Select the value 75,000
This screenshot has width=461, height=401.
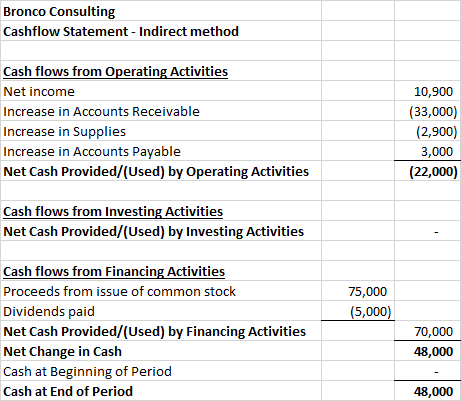click(x=368, y=292)
